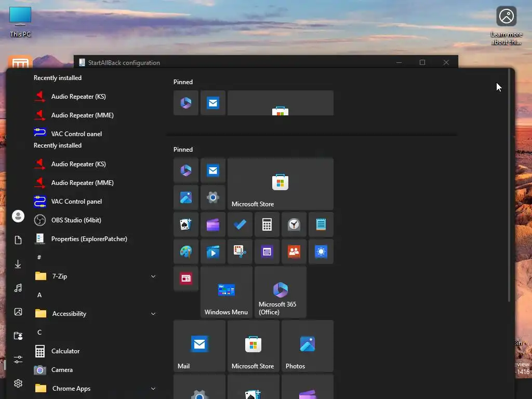Expand the Chrome Apps folder chevron
Screen dimensions: 532x399
pos(153,389)
